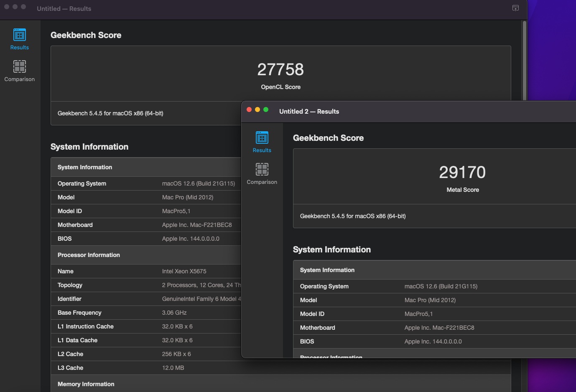This screenshot has height=392, width=576.
Task: Click Operating System value in Untitled 2 window
Action: (441, 286)
